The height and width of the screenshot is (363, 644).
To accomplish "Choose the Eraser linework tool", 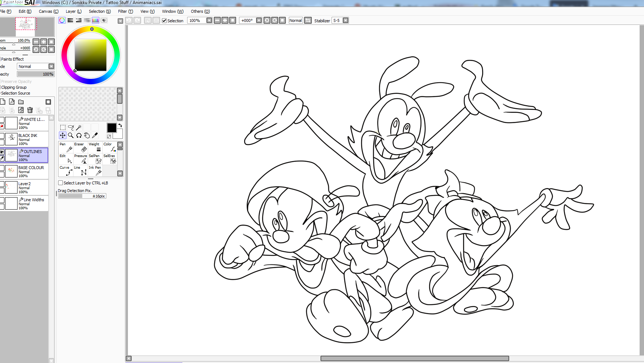I will (x=80, y=147).
